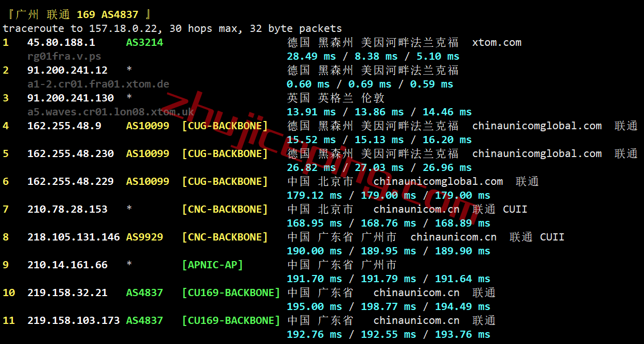644x344 pixels.
Task: Click IP address 162.255.48.230
Action: pyautogui.click(x=71, y=153)
